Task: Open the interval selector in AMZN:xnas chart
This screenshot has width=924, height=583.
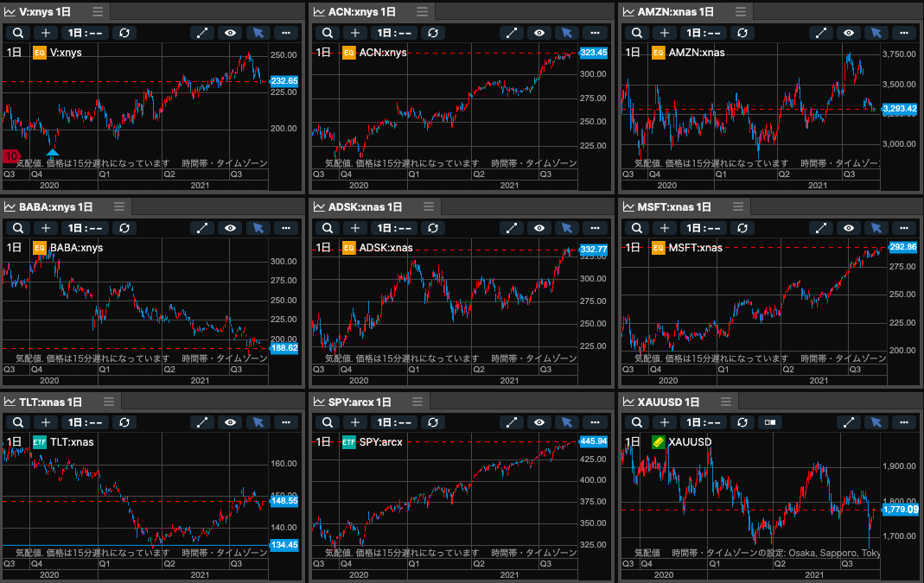Action: tap(704, 33)
